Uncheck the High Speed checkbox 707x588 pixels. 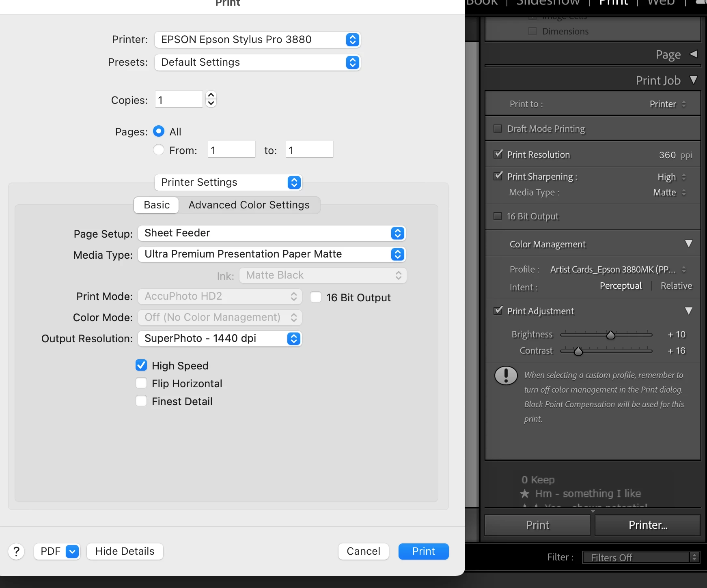coord(141,365)
